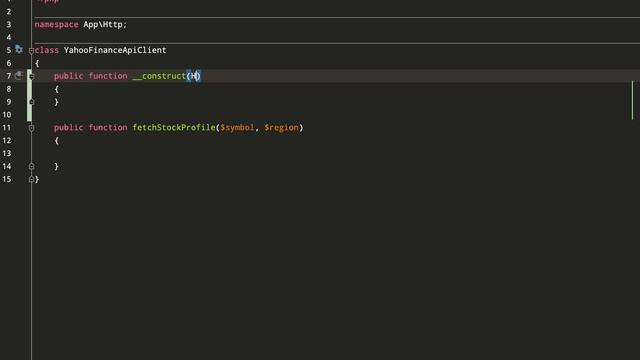The height and width of the screenshot is (360, 640).
Task: Click the $region parameter
Action: pyautogui.click(x=282, y=127)
